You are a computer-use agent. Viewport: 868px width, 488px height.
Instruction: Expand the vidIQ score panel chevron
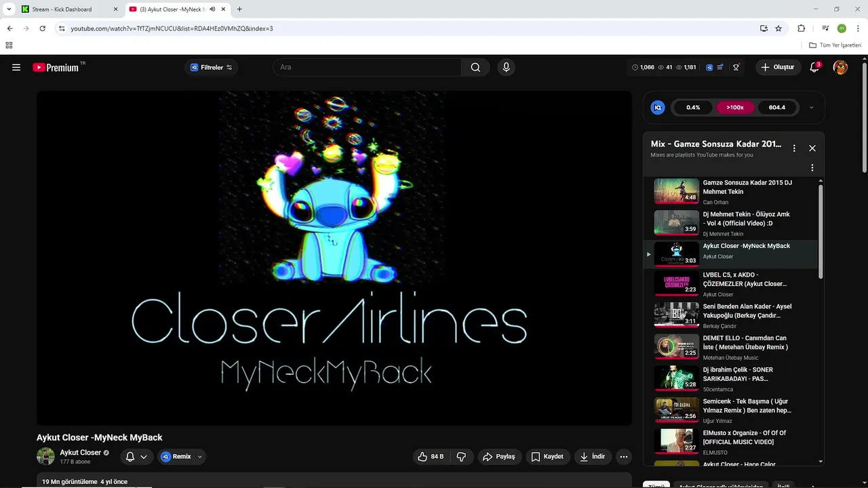click(x=811, y=107)
